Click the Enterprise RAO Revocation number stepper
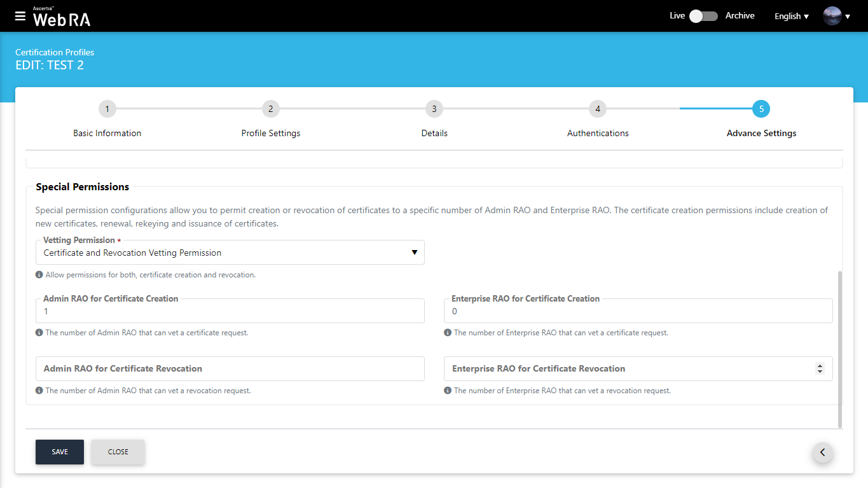The image size is (868, 488). [x=820, y=368]
